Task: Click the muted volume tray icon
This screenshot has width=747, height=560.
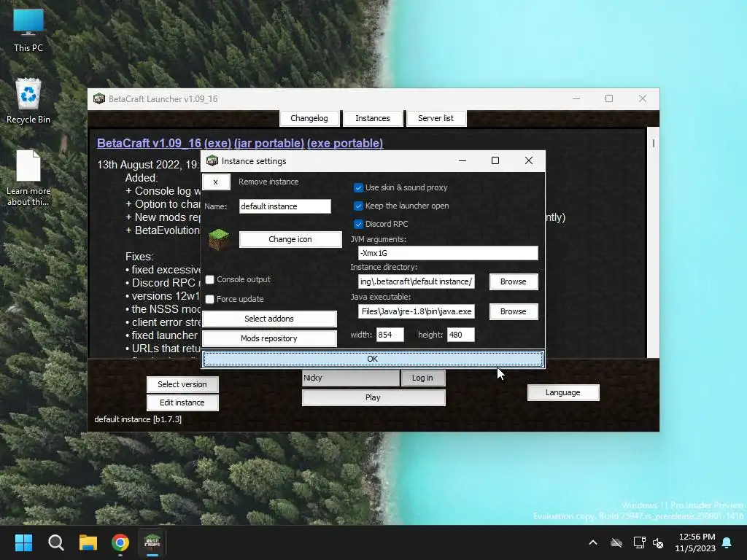Action: click(659, 542)
